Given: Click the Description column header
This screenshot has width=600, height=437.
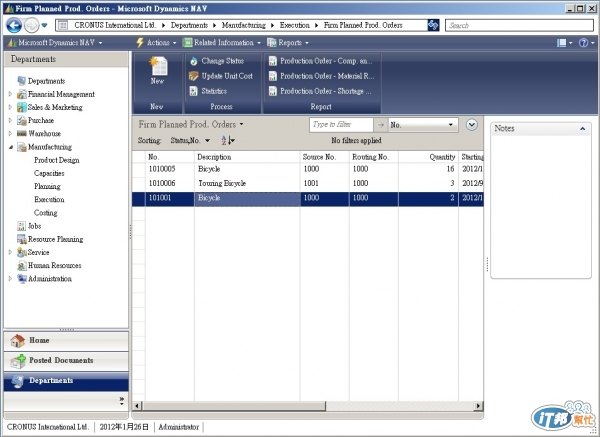Looking at the screenshot, I should coord(247,157).
